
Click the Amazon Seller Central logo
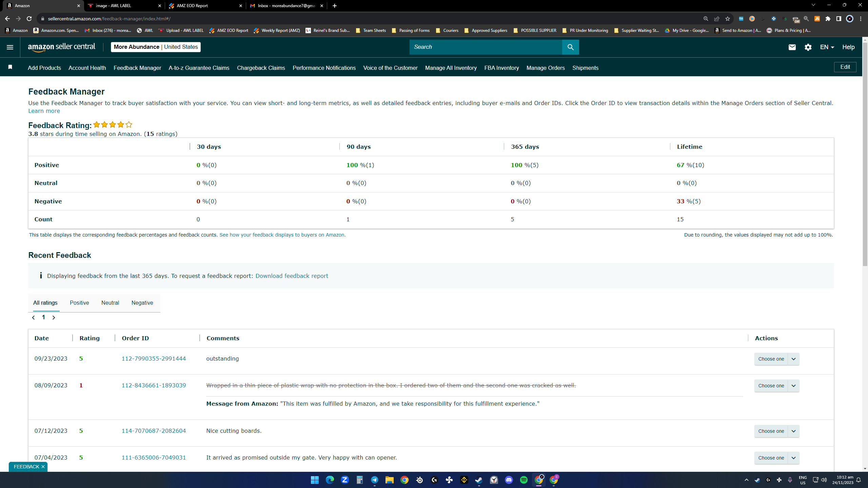(x=62, y=47)
